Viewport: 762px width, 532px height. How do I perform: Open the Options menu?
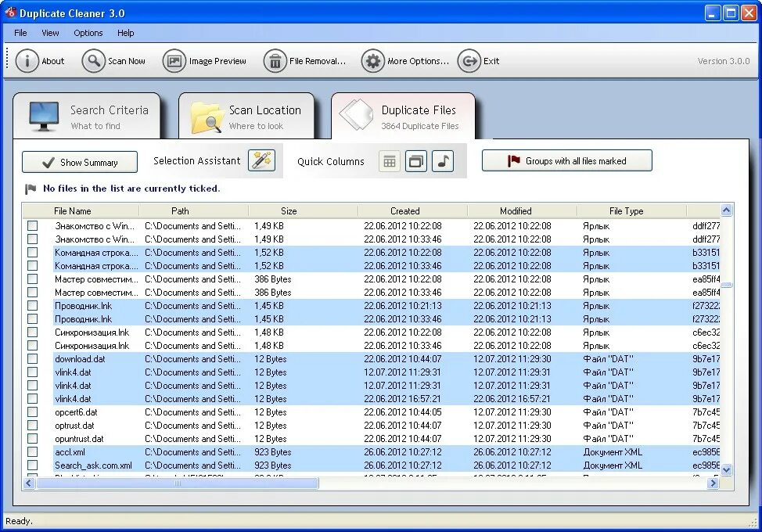click(x=88, y=33)
